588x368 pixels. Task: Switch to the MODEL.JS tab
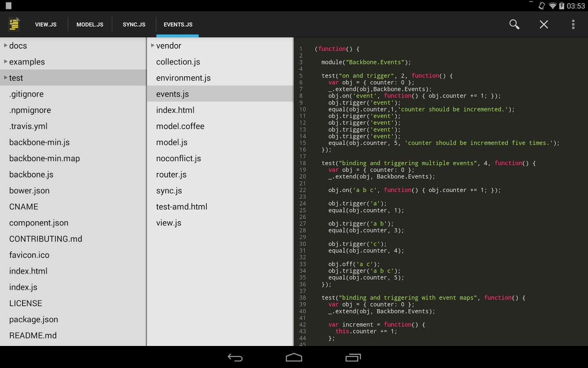90,24
